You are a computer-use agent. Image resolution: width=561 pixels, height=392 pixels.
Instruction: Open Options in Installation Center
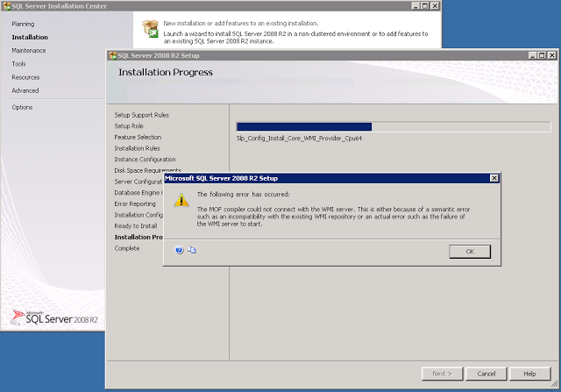22,107
